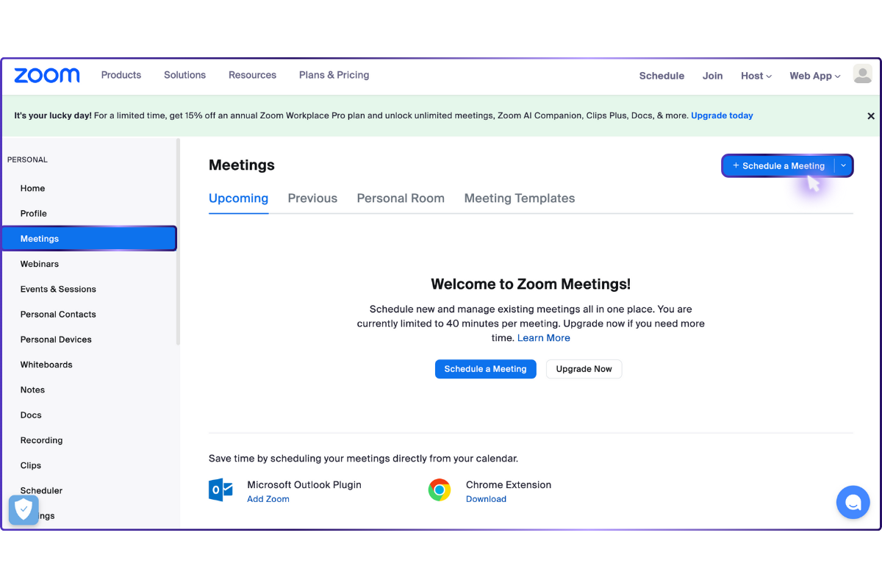This screenshot has width=882, height=588.
Task: Switch to the Previous tab
Action: [x=312, y=198]
